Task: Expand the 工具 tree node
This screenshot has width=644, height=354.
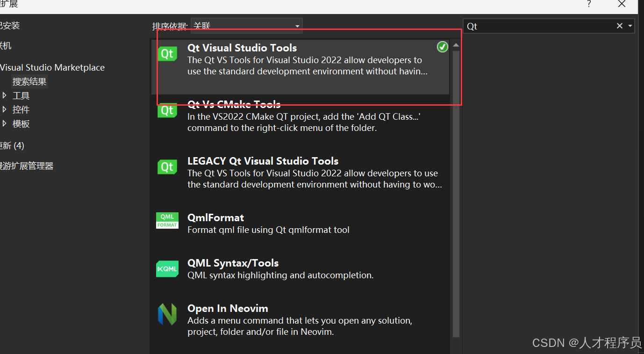Action: click(5, 96)
